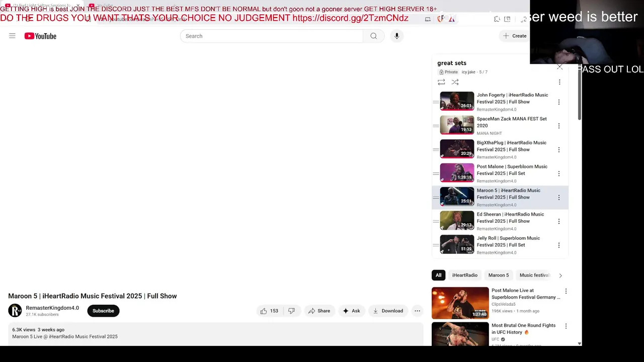The height and width of the screenshot is (362, 644).
Task: Open the YouTube hamburger guide menu
Action: 12,36
